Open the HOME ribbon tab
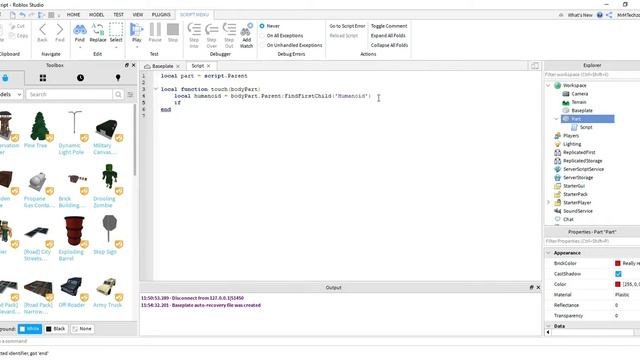 pyautogui.click(x=73, y=15)
